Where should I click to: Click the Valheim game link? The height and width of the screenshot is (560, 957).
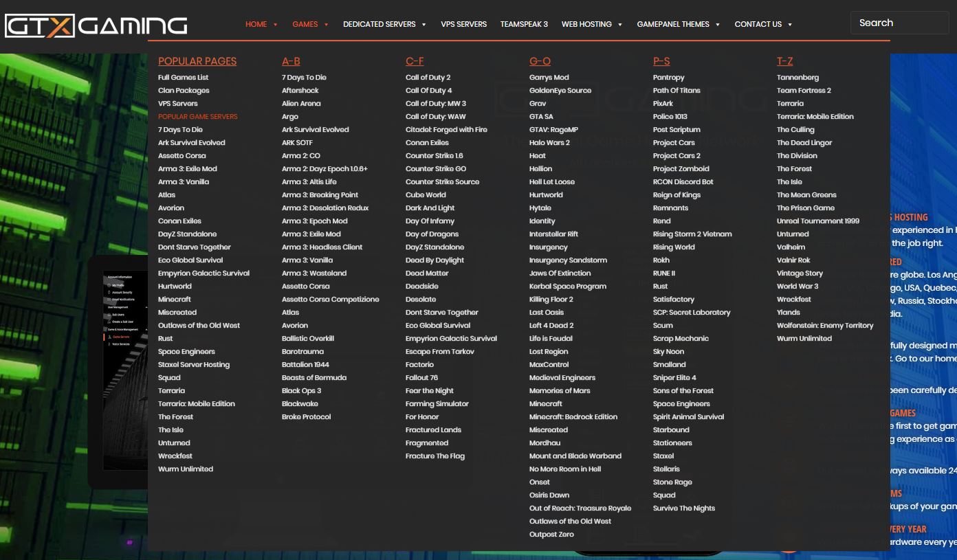point(791,247)
